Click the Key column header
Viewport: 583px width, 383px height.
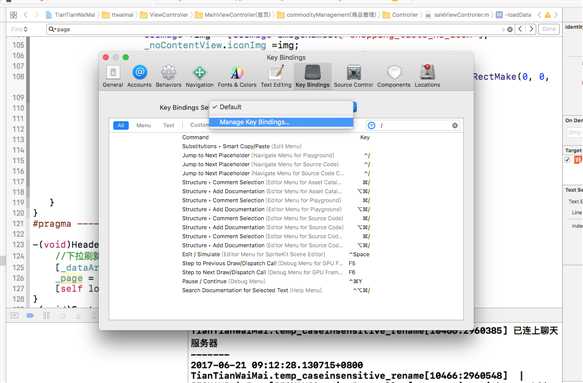pyautogui.click(x=365, y=137)
